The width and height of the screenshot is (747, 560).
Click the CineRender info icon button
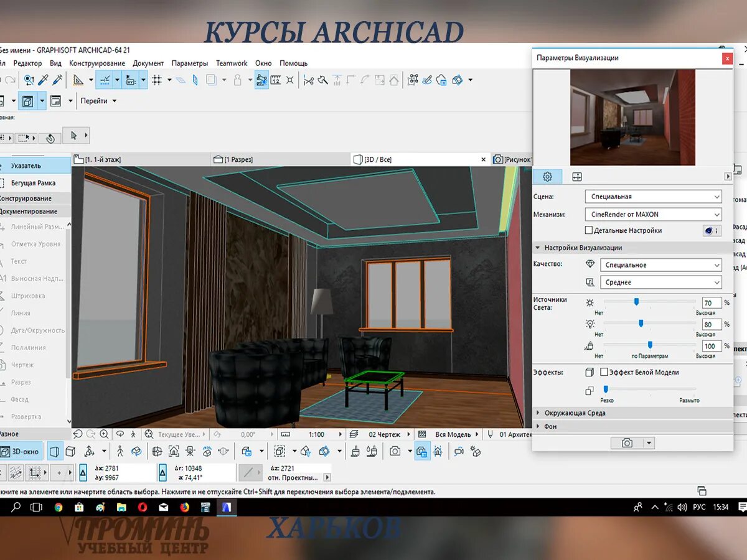(712, 230)
